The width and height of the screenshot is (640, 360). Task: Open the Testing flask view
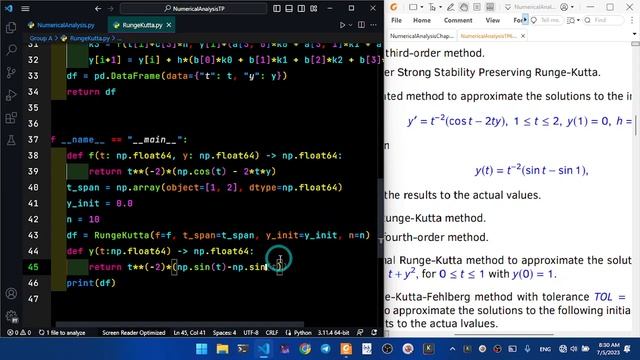click(11, 140)
